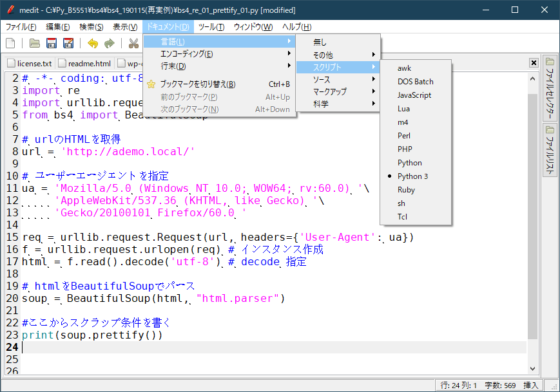The height and width of the screenshot is (392, 560).
Task: Click the vertical scrollbar thumb
Action: coord(532,216)
